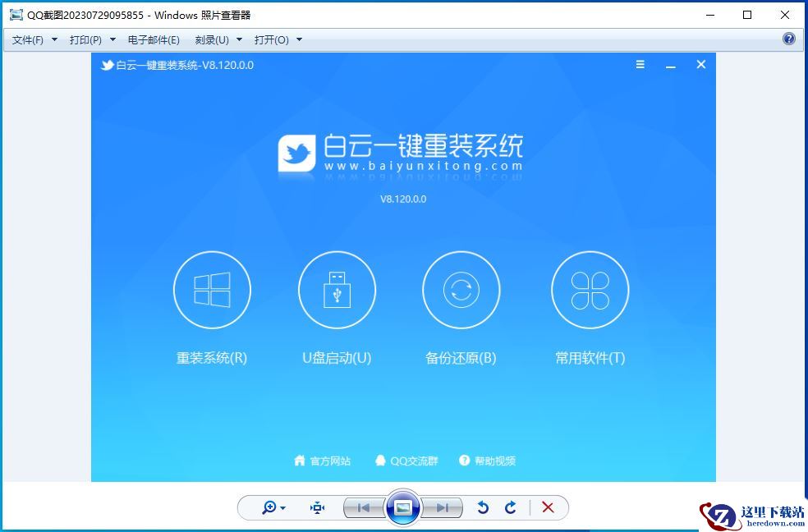Viewport: 808px width, 532px height.
Task: Open the 文件(F) menu
Action: click(x=28, y=40)
